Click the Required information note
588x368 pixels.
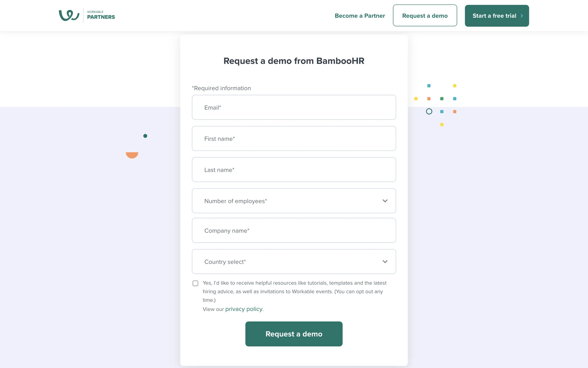coord(221,88)
